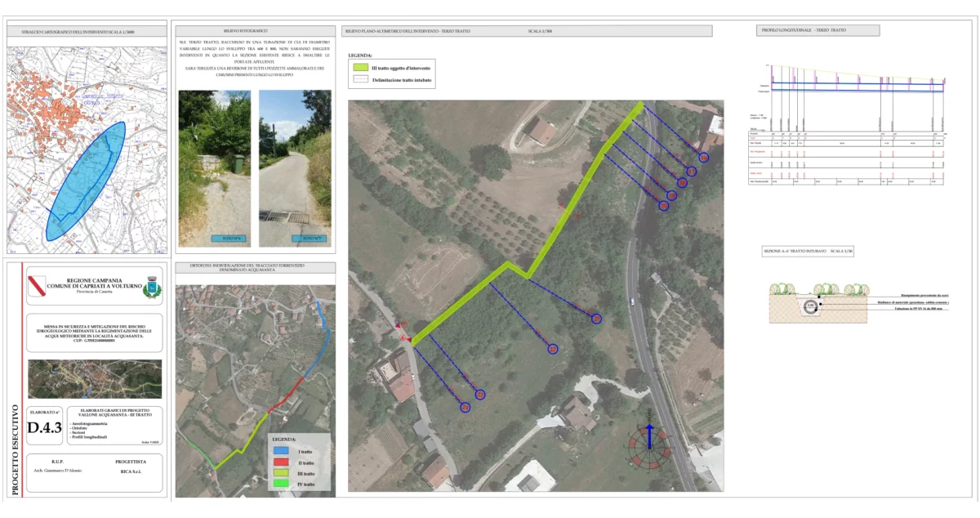Click the 'D.4.3' drawing number label
Image resolution: width=980 pixels, height=518 pixels.
45,427
